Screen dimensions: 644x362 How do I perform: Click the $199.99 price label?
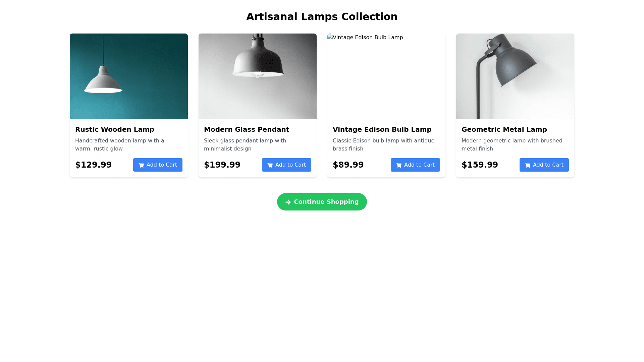click(x=222, y=165)
